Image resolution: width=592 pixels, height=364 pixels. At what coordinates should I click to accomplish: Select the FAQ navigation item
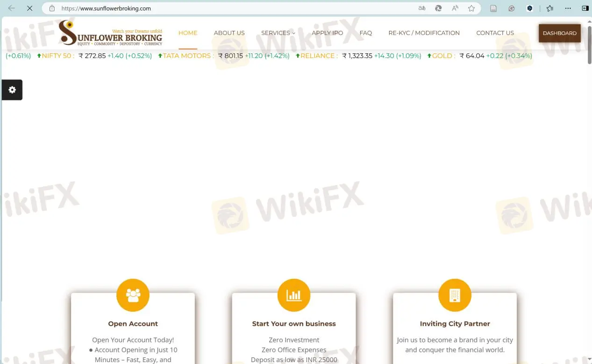pos(366,33)
